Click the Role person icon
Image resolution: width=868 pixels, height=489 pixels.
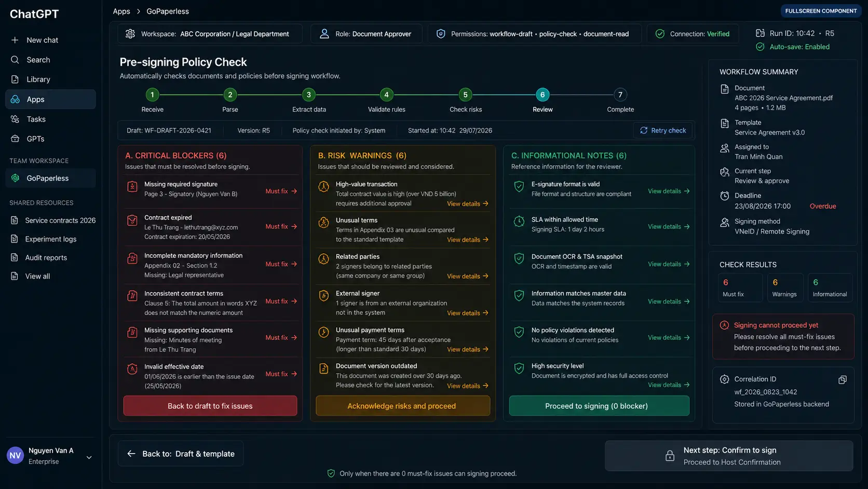[x=324, y=34]
